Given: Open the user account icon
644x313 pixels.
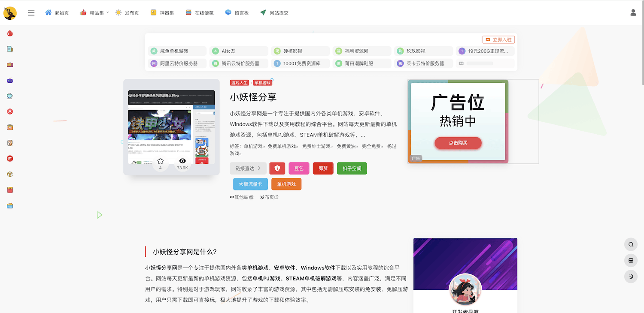Looking at the screenshot, I should point(633,13).
